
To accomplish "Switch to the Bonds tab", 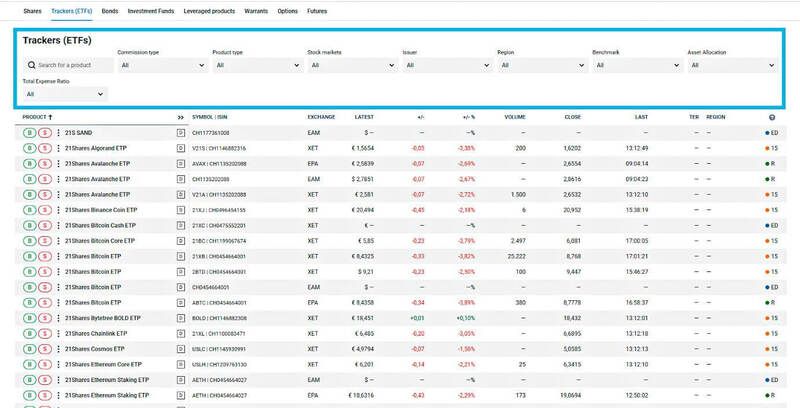I will pos(110,11).
